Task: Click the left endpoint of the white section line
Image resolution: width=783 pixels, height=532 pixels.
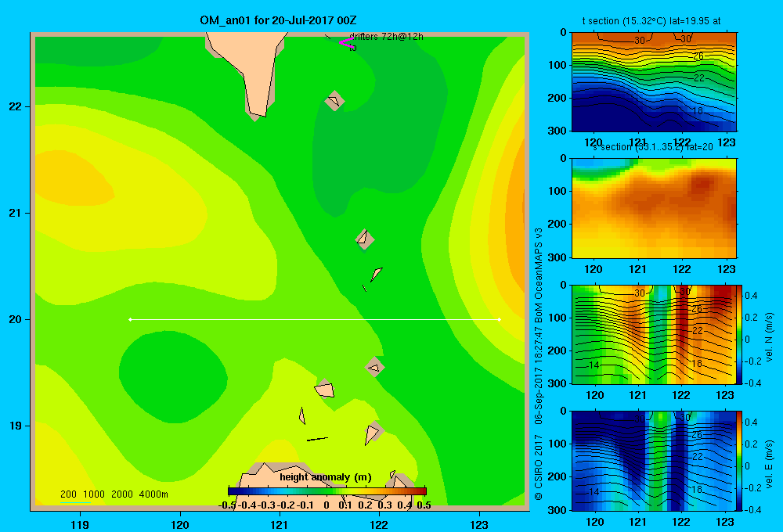Action: point(130,319)
